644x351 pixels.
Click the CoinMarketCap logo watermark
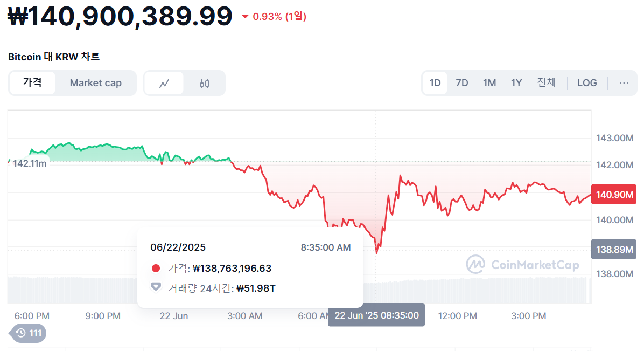coord(523,264)
